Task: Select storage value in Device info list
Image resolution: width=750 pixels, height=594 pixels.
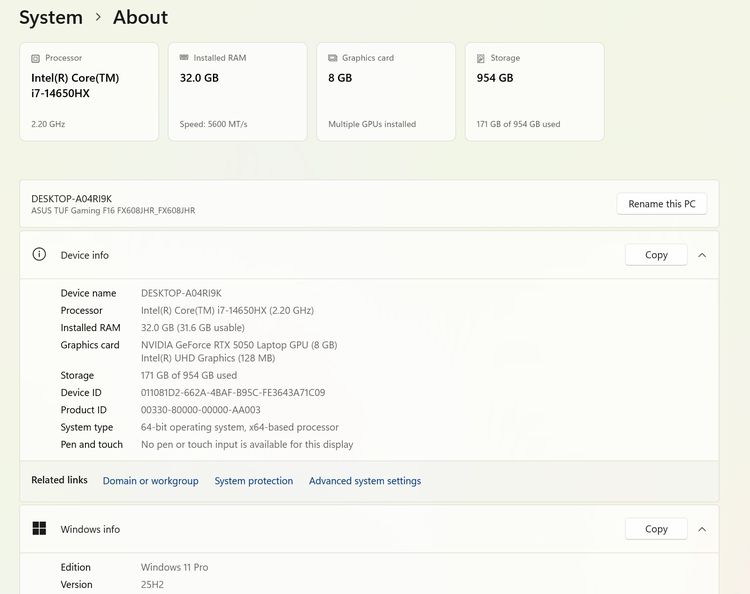Action: click(x=189, y=375)
